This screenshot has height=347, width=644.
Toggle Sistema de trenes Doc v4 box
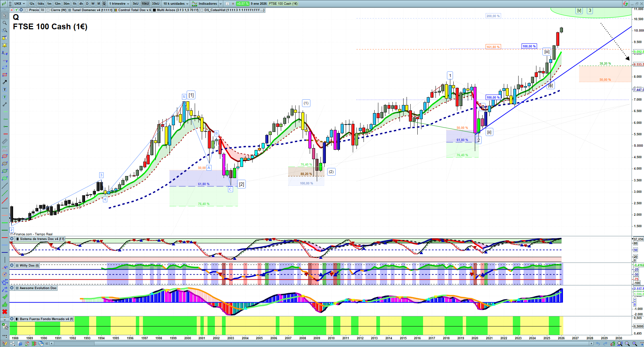[x=17, y=239]
